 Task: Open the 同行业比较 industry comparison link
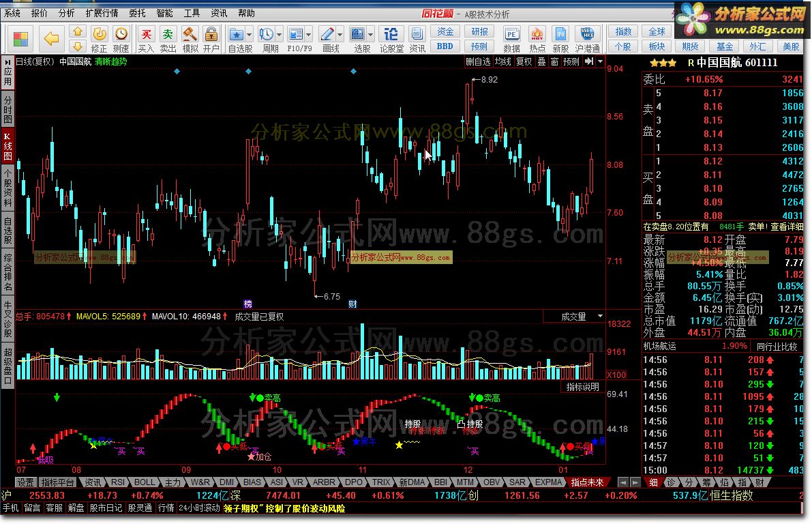[x=777, y=346]
